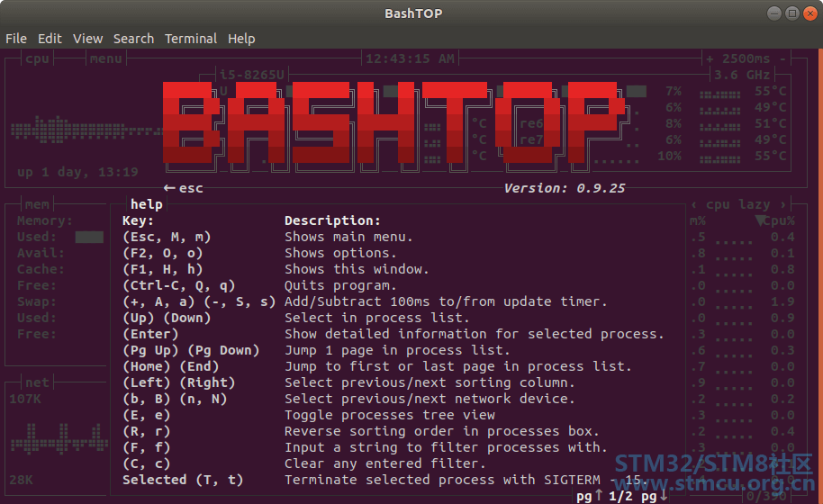This screenshot has height=504, width=823.
Task: Click the 'up 1 day, 13:19' uptime text
Action: click(x=77, y=172)
